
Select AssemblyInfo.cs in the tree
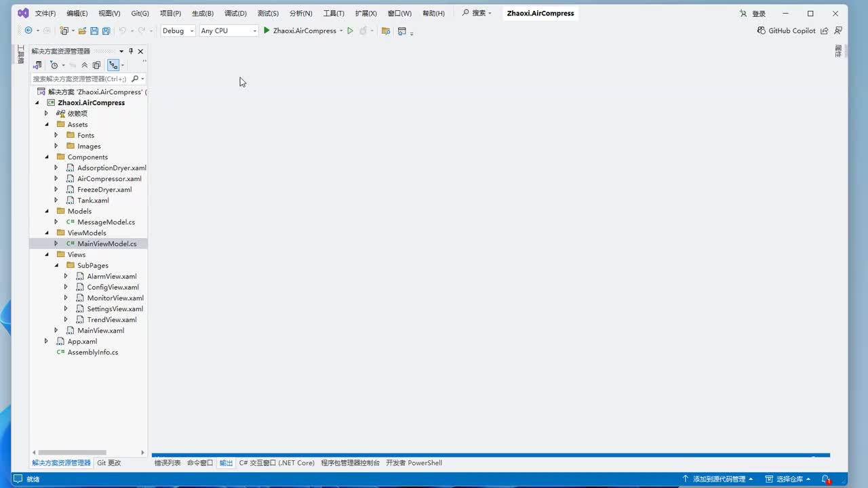point(93,352)
